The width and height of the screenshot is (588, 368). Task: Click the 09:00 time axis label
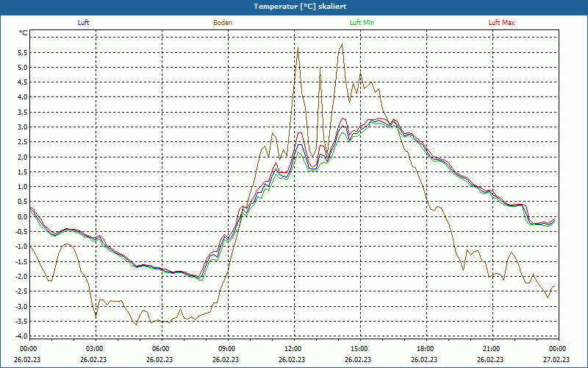click(228, 349)
